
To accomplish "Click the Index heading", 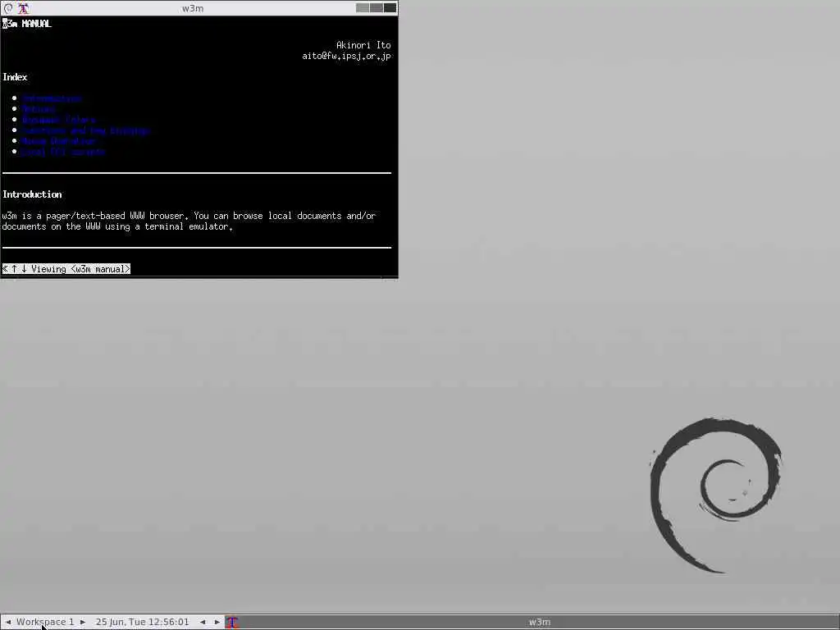I will pyautogui.click(x=15, y=77).
